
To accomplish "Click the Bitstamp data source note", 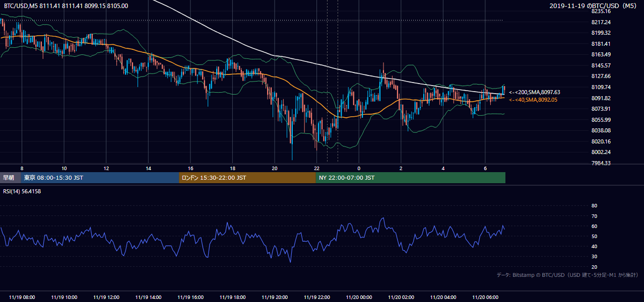I will (567, 275).
